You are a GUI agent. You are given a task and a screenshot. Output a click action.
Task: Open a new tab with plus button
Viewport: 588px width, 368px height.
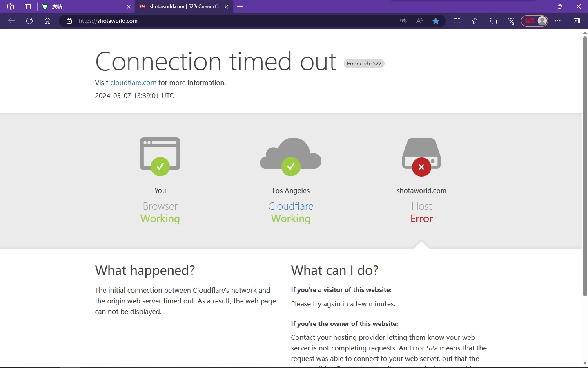coord(240,7)
